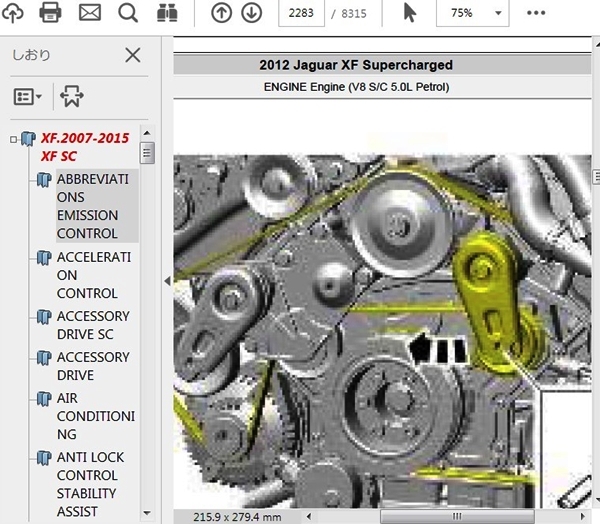Select the cursor selection tool
The image size is (600, 524).
(x=410, y=13)
